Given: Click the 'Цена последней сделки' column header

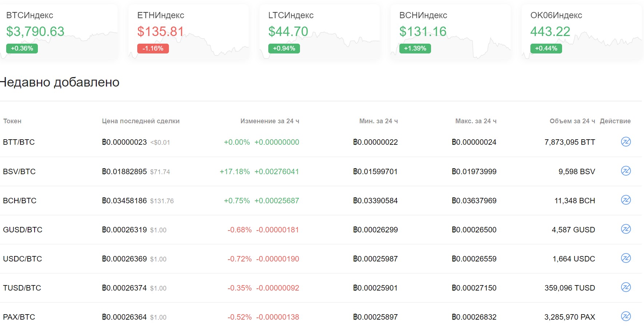Looking at the screenshot, I should (141, 121).
